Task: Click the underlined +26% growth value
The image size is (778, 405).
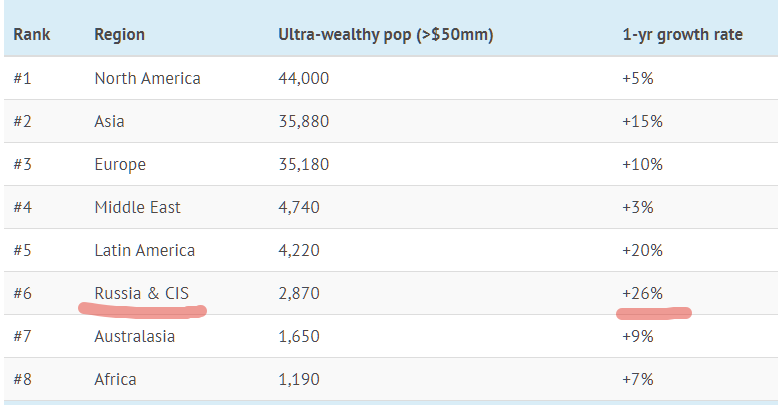Action: [x=642, y=293]
